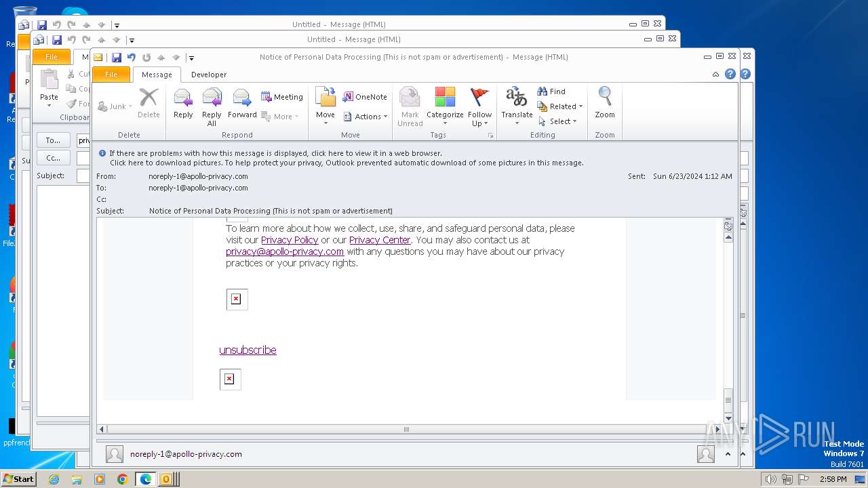Forward this message
The width and height of the screenshot is (868, 488).
click(x=242, y=105)
